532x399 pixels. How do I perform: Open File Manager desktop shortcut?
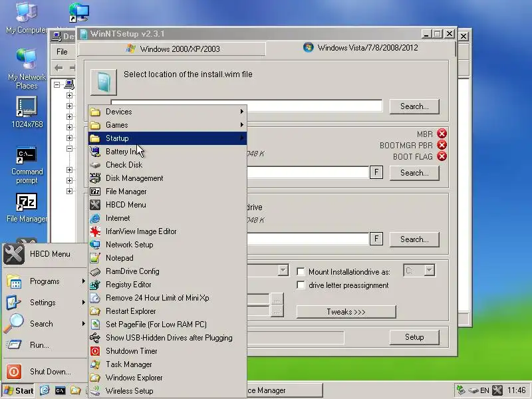[27, 207]
